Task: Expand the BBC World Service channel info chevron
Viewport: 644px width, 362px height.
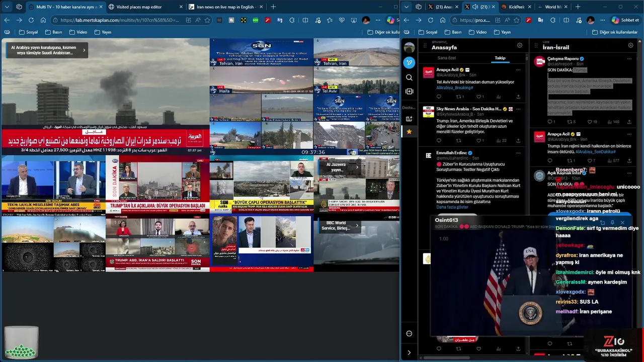Action: click(357, 225)
